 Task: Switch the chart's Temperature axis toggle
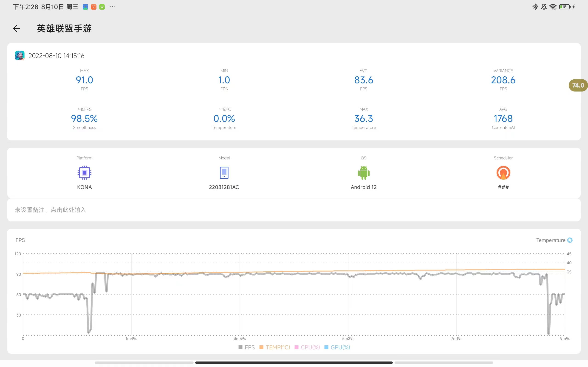(570, 240)
